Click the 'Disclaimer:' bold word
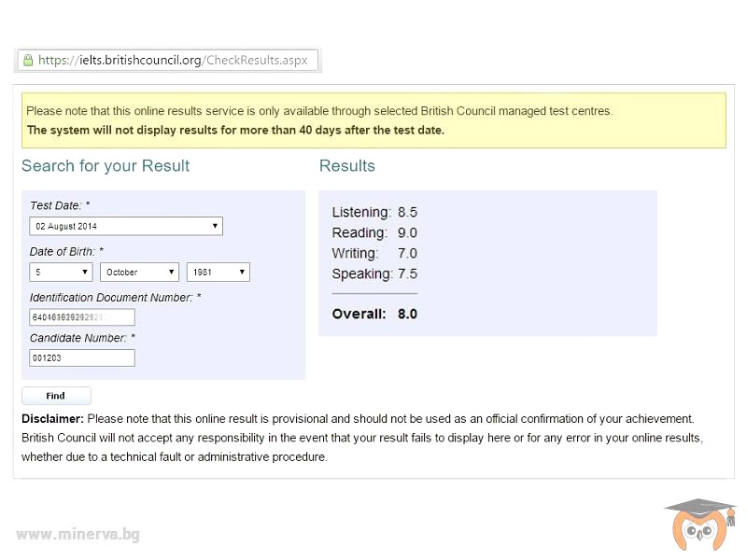Image resolution: width=747 pixels, height=560 pixels. click(x=52, y=419)
